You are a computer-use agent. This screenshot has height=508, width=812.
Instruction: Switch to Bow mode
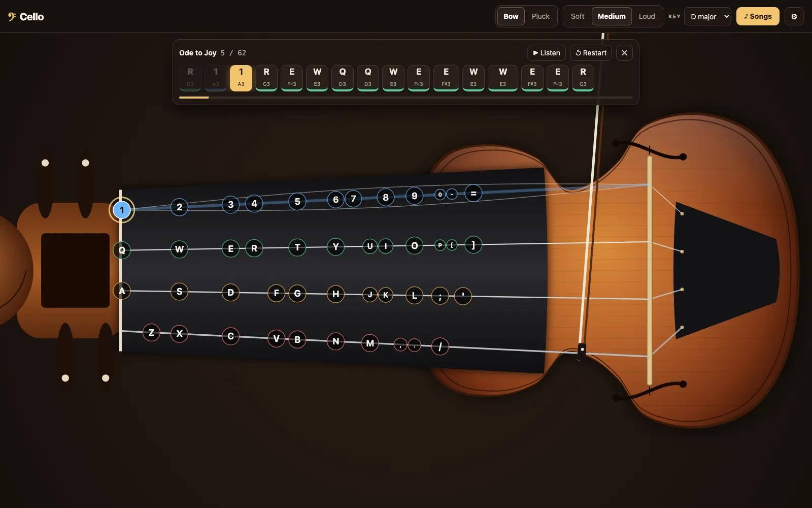[511, 16]
